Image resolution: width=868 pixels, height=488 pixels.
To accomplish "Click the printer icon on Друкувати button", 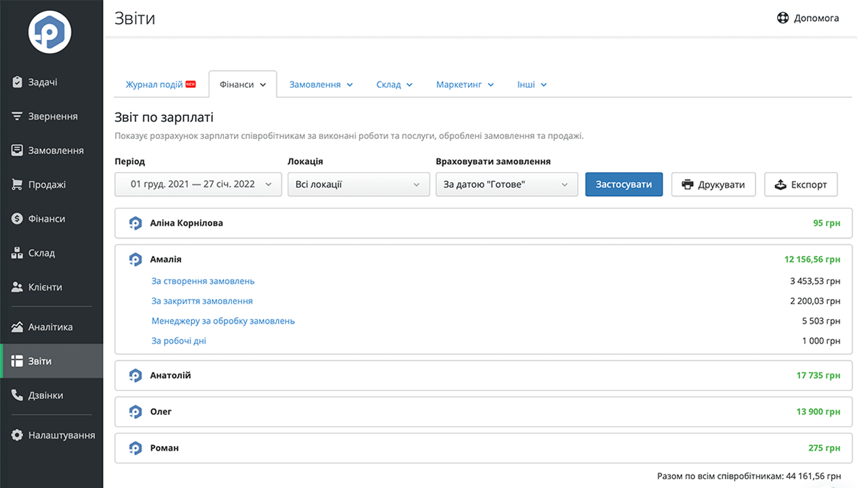I will coord(688,184).
